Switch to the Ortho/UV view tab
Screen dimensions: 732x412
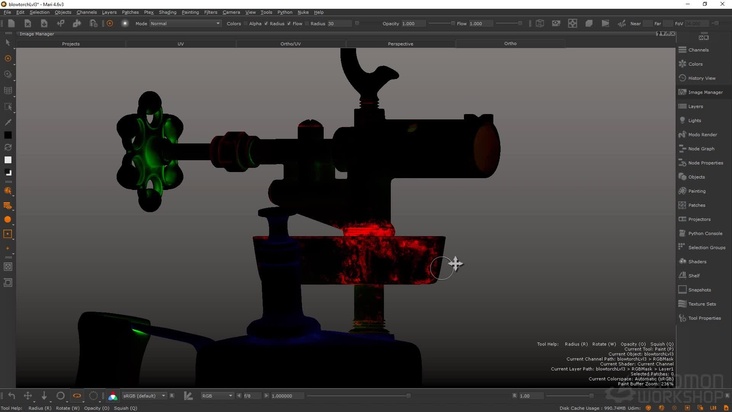(x=290, y=43)
